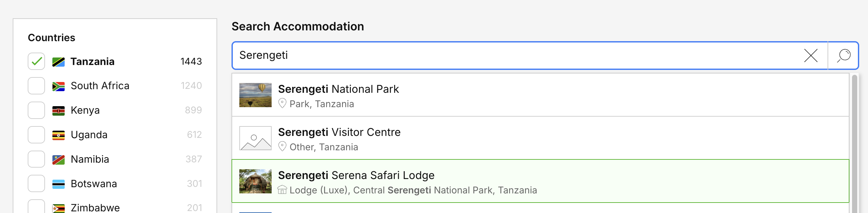The height and width of the screenshot is (213, 868).
Task: Click the Kenya flag icon
Action: tap(58, 110)
